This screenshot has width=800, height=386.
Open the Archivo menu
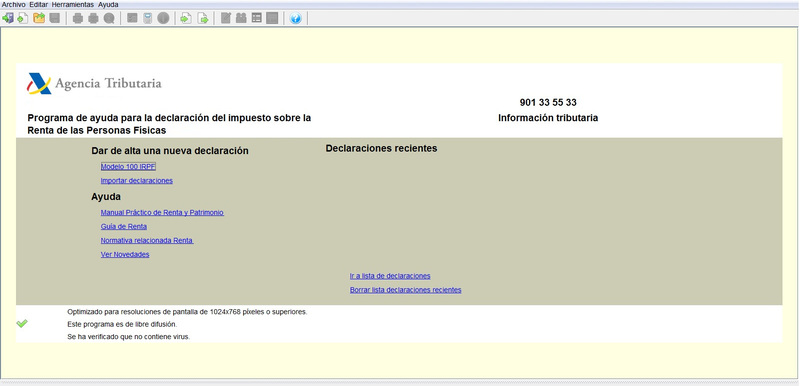(x=14, y=4)
